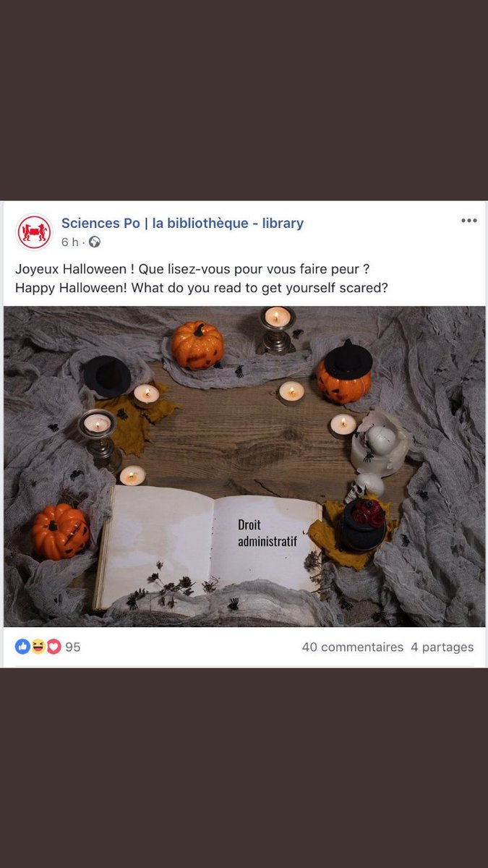The height and width of the screenshot is (868, 488).
Task: Click the black cauldron with red contents
Action: tap(363, 524)
